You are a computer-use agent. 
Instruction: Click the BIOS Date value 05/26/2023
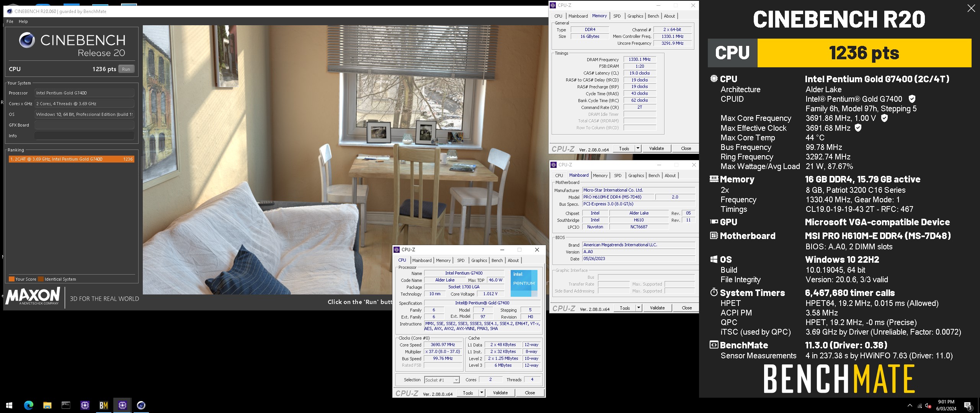coord(639,259)
